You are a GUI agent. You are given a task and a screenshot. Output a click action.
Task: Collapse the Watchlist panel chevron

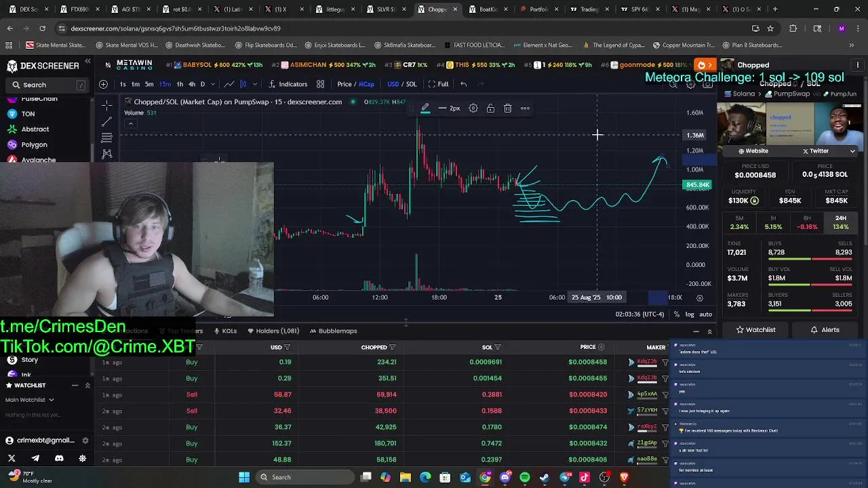[x=87, y=386]
